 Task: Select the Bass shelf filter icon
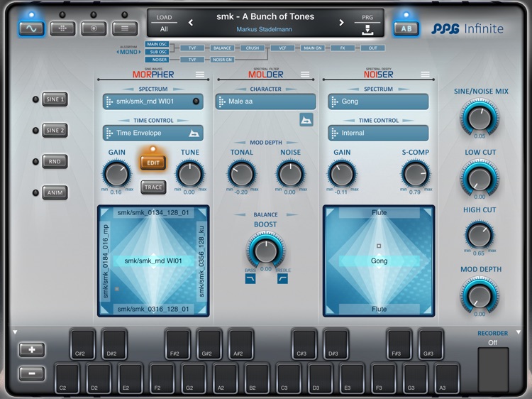[x=250, y=279]
